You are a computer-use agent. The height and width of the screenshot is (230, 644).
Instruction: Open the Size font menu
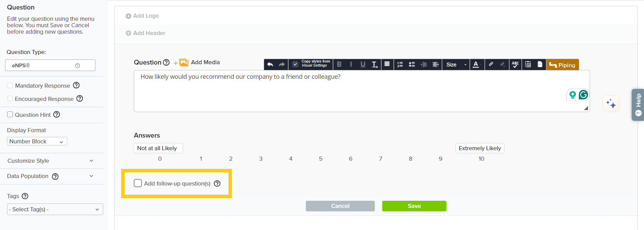(x=456, y=65)
